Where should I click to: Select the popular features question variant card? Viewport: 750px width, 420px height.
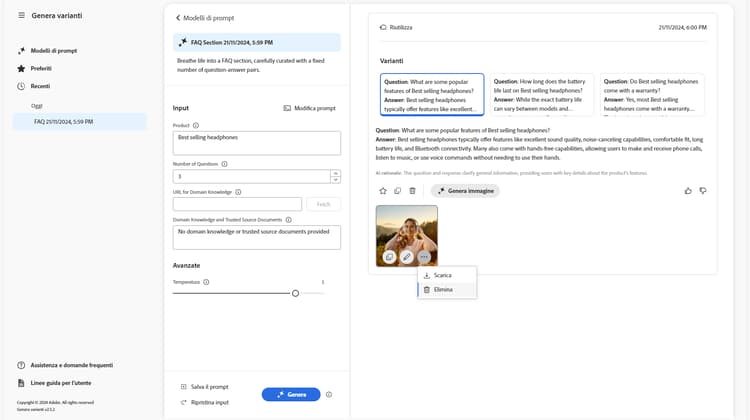point(432,94)
